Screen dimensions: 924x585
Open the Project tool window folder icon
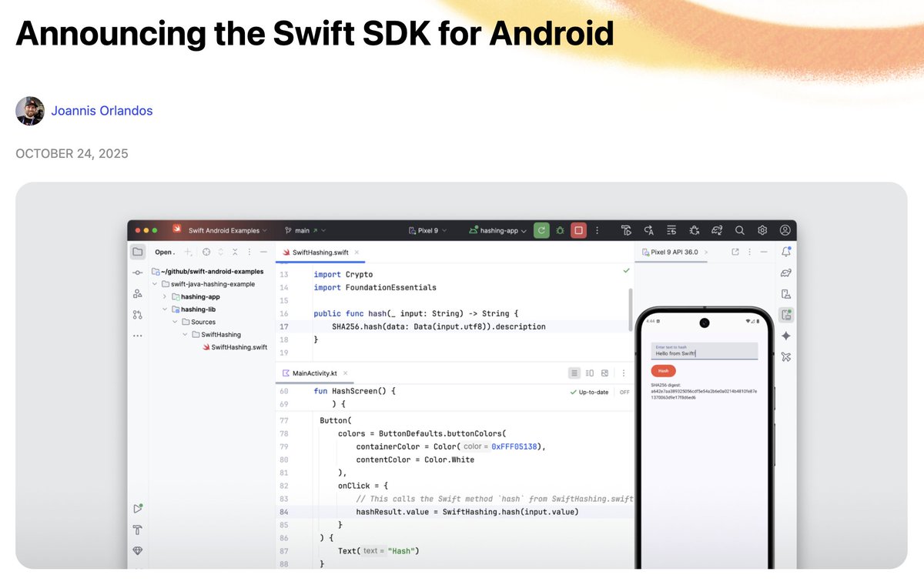pos(137,252)
